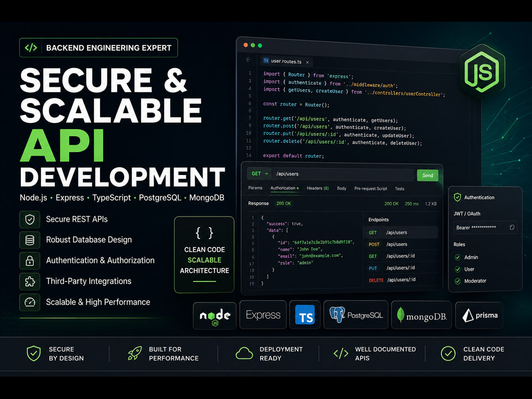The height and width of the screenshot is (399, 532).
Task: Click the green API headline word
Action: pos(62,146)
